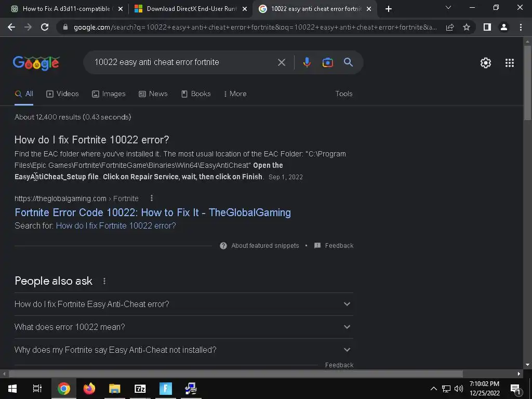
Task: Switch to Images results
Action: tap(109, 94)
